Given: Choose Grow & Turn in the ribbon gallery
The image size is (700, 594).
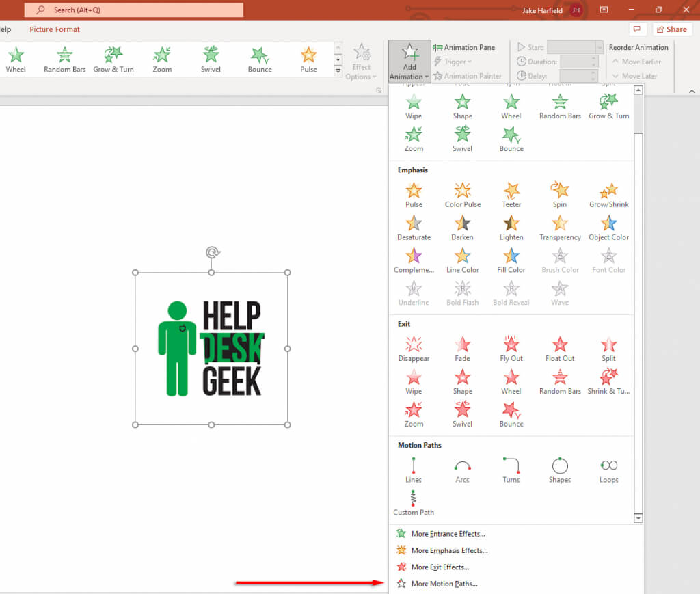Looking at the screenshot, I should pos(113,59).
